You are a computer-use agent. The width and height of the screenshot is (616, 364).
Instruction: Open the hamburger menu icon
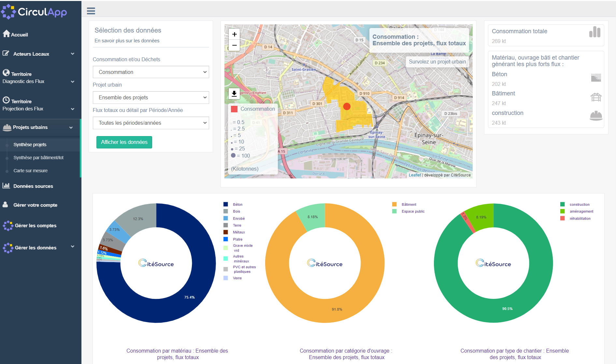(91, 11)
